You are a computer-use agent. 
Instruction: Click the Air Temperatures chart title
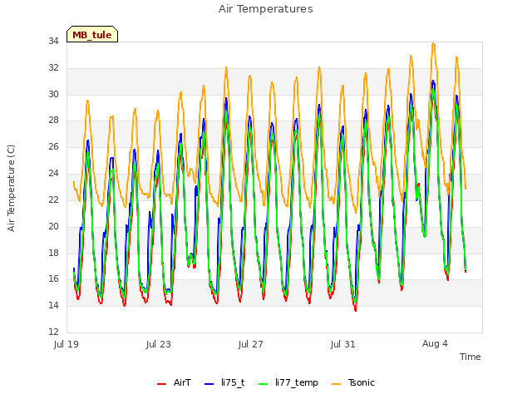266,9
